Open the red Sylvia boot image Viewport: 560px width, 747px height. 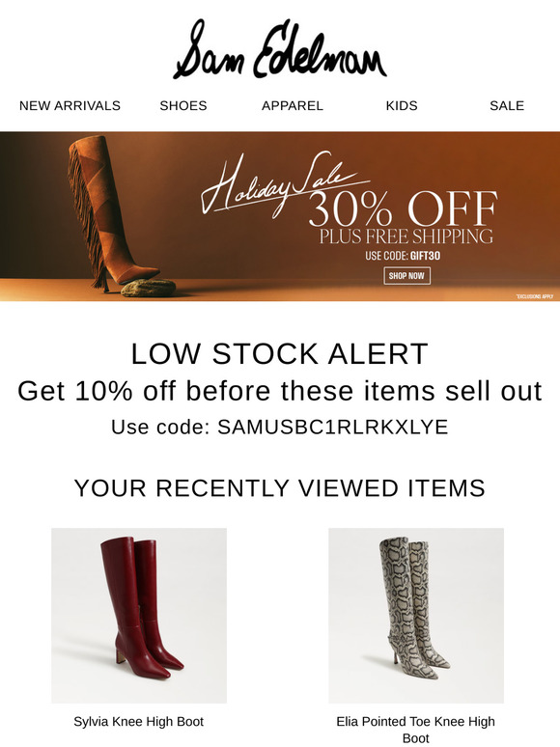[139, 616]
